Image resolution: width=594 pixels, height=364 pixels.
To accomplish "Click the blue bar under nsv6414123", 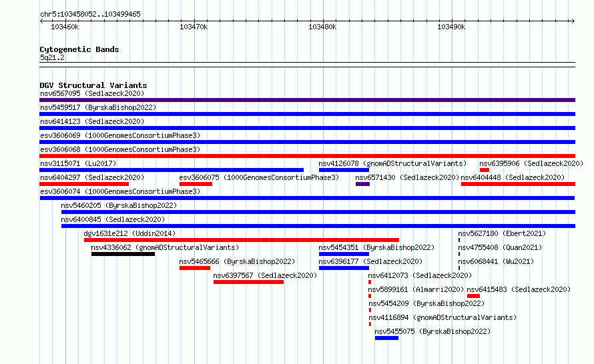I will click(307, 128).
